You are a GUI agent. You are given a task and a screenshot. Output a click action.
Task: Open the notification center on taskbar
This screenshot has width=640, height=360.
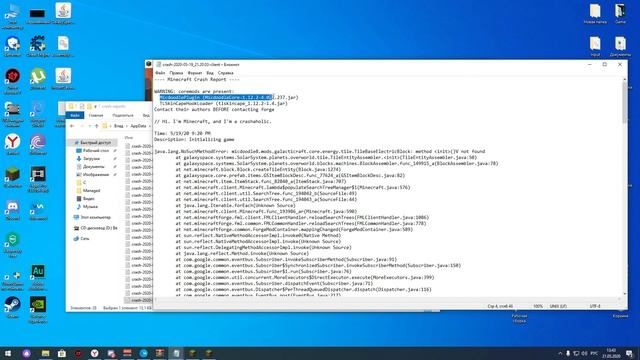(630, 353)
